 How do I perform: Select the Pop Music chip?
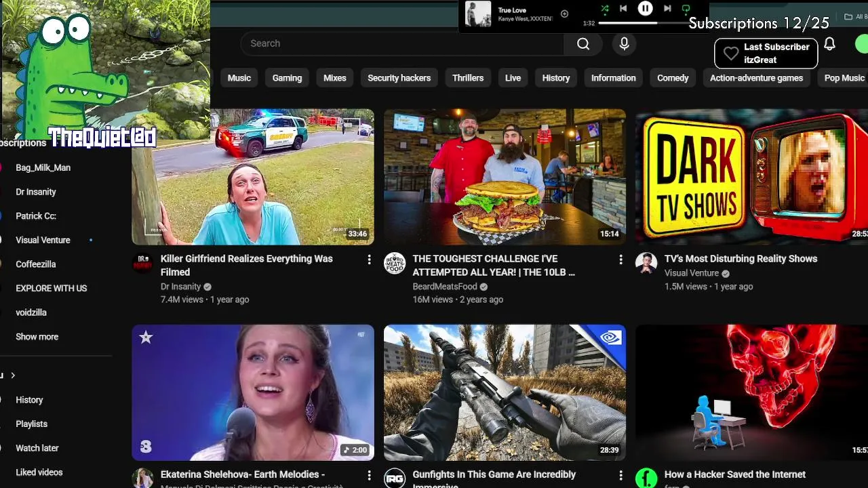pyautogui.click(x=843, y=78)
